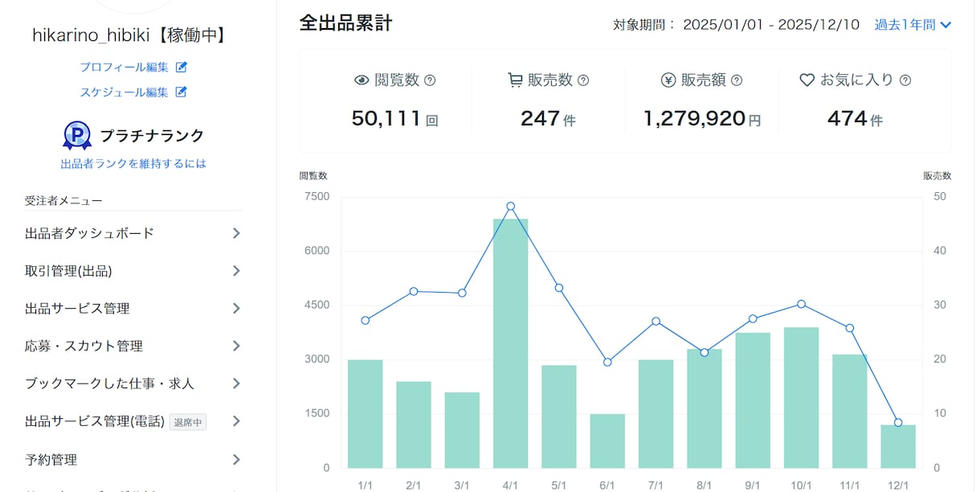Click the help icon next to 販売数
Image resolution: width=980 pixels, height=492 pixels.
pyautogui.click(x=583, y=80)
